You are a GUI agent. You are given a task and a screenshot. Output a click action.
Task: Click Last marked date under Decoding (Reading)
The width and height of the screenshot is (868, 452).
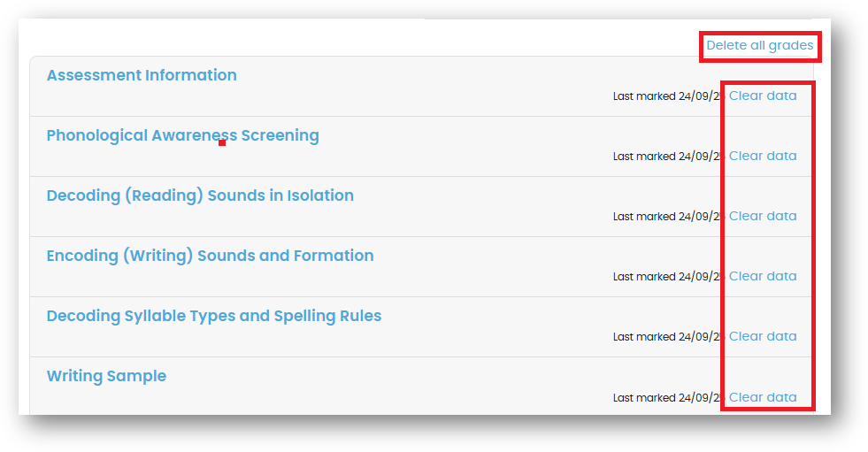668,217
